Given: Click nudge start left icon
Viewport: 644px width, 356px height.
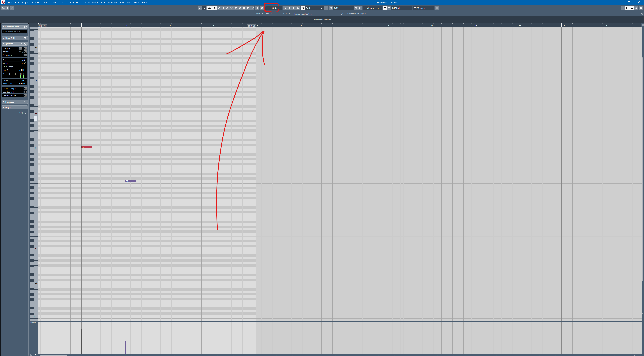Looking at the screenshot, I should 285,8.
